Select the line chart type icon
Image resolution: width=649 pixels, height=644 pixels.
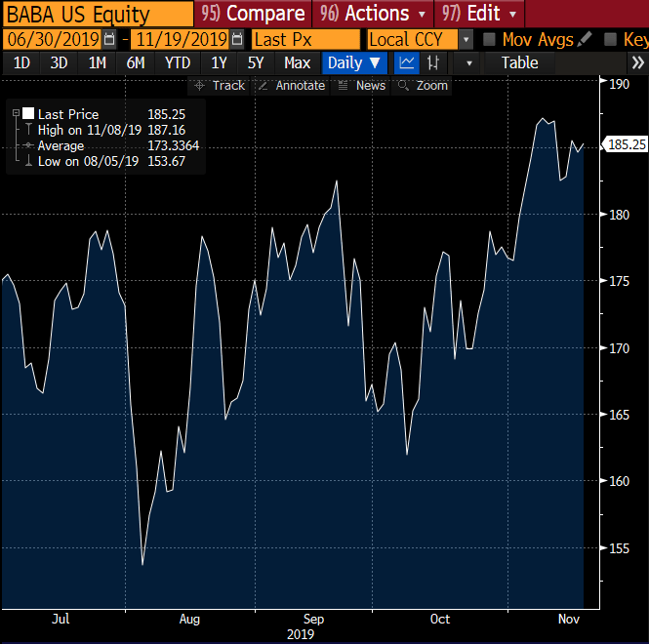pyautogui.click(x=406, y=62)
